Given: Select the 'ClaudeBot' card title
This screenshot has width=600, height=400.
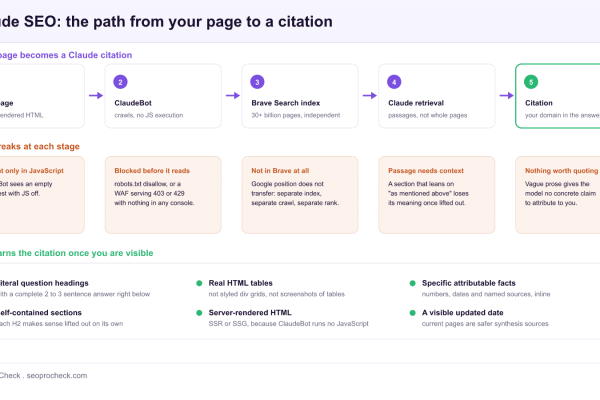Looking at the screenshot, I should click(x=133, y=103).
